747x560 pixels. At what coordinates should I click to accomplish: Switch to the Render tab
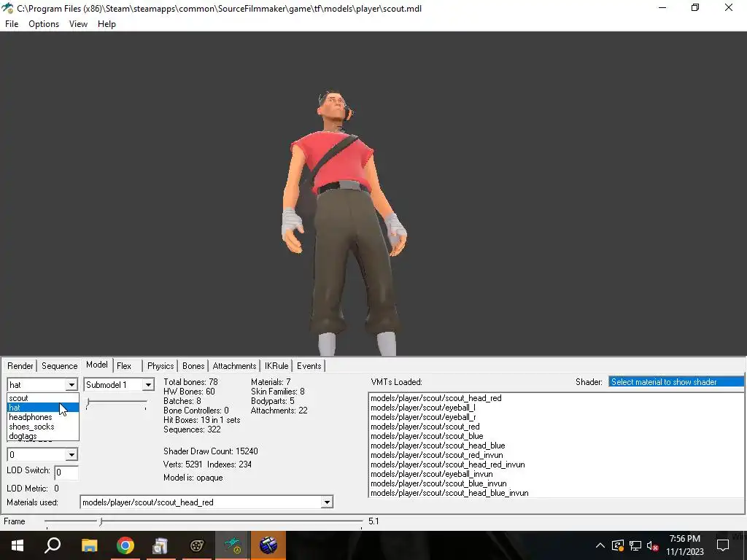point(20,366)
